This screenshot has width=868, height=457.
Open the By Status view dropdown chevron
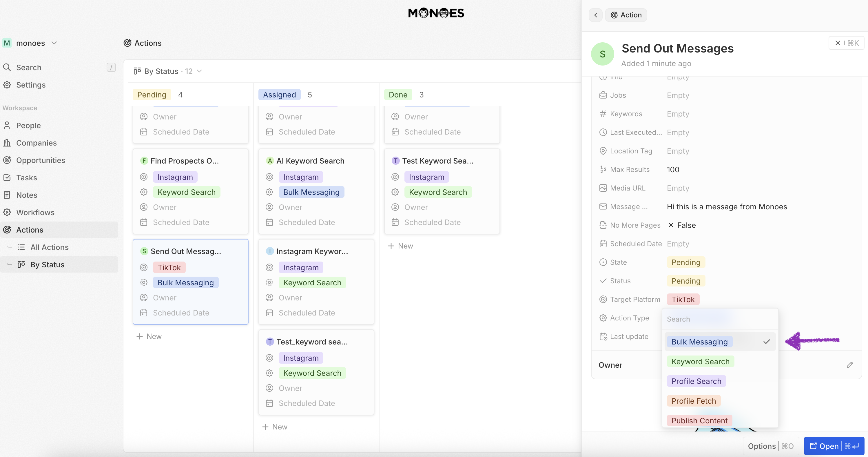click(200, 71)
